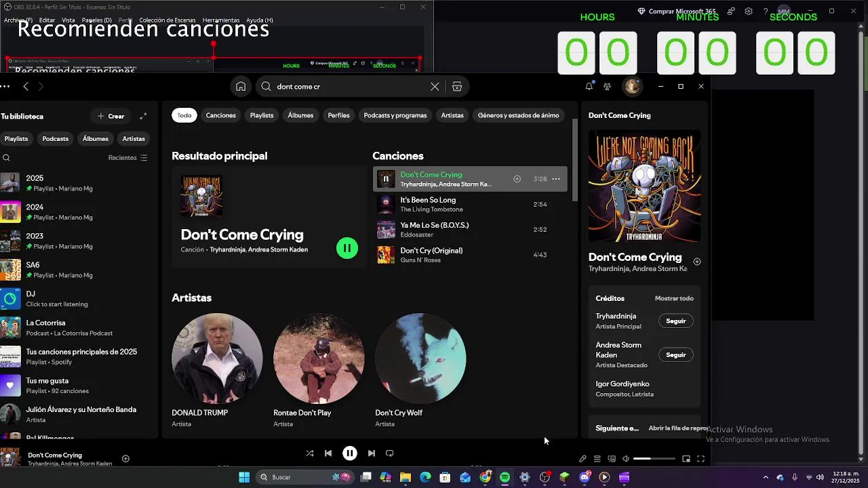The height and width of the screenshot is (488, 868).
Task: Open Friend Activity icon in top bar
Action: (607, 86)
